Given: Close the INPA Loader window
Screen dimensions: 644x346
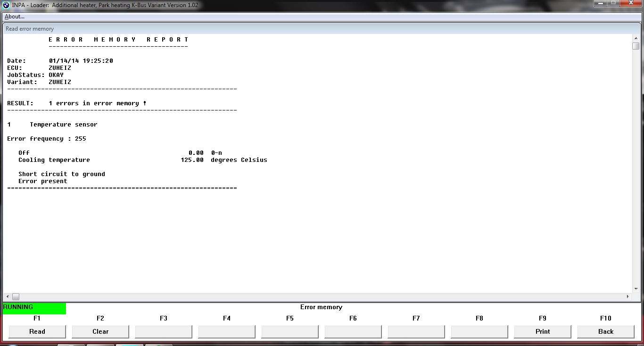Looking at the screenshot, I should (x=631, y=4).
